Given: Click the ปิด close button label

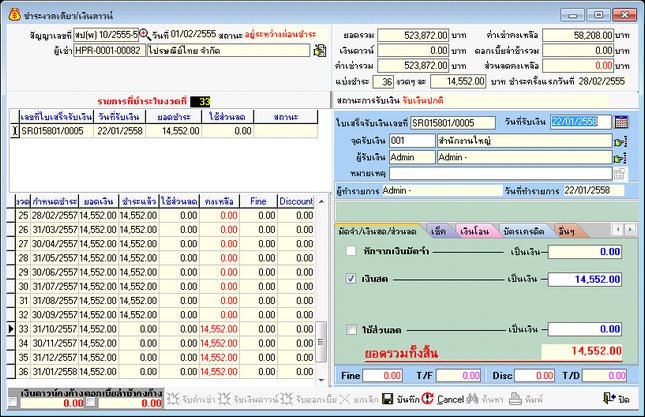Looking at the screenshot, I should coord(624,399).
